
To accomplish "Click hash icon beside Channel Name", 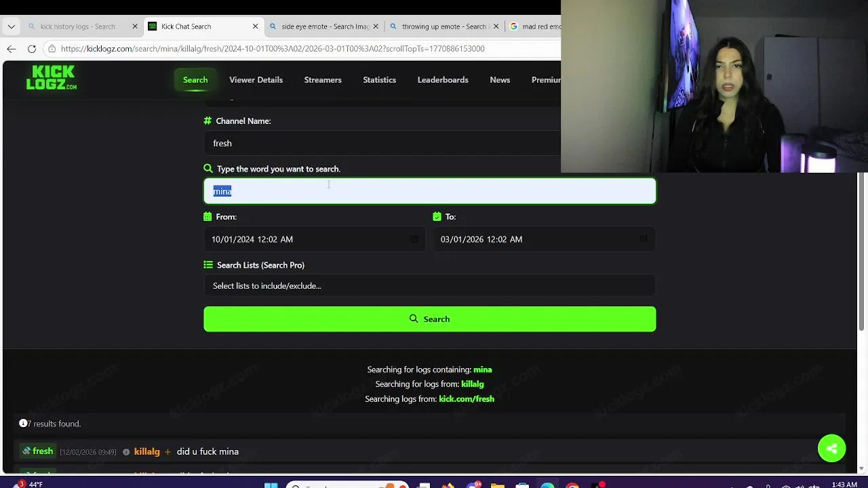I will point(208,121).
